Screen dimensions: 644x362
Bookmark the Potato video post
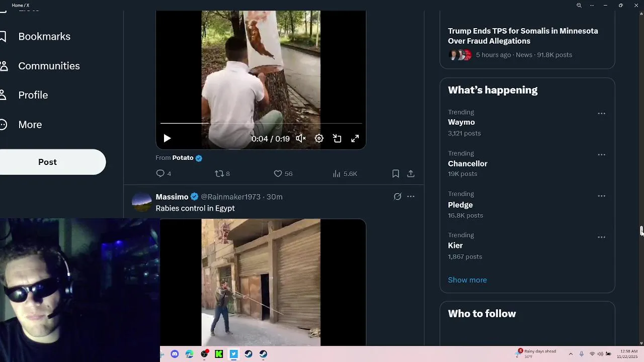point(395,173)
